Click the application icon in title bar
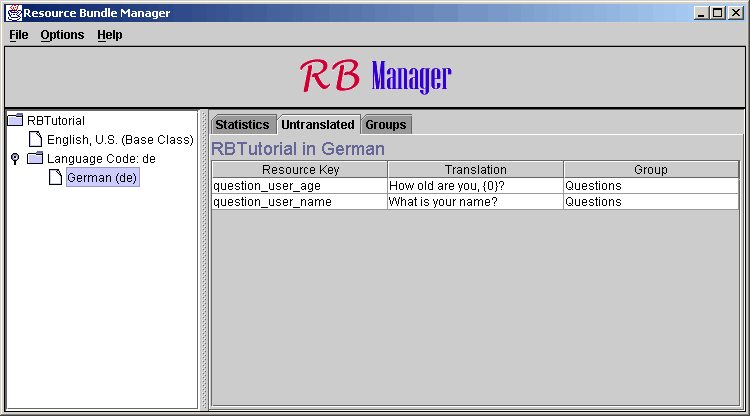Viewport: 750px width, 416px height. click(x=12, y=13)
